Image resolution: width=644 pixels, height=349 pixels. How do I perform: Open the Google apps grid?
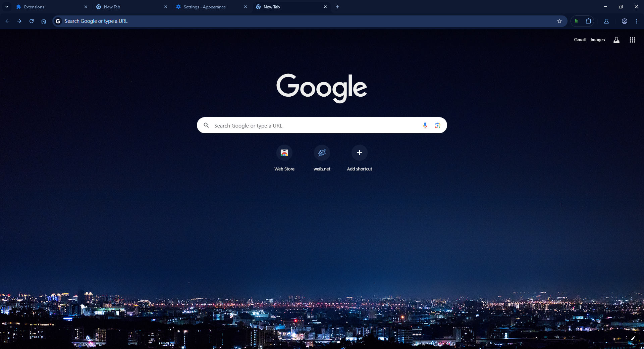click(x=632, y=40)
